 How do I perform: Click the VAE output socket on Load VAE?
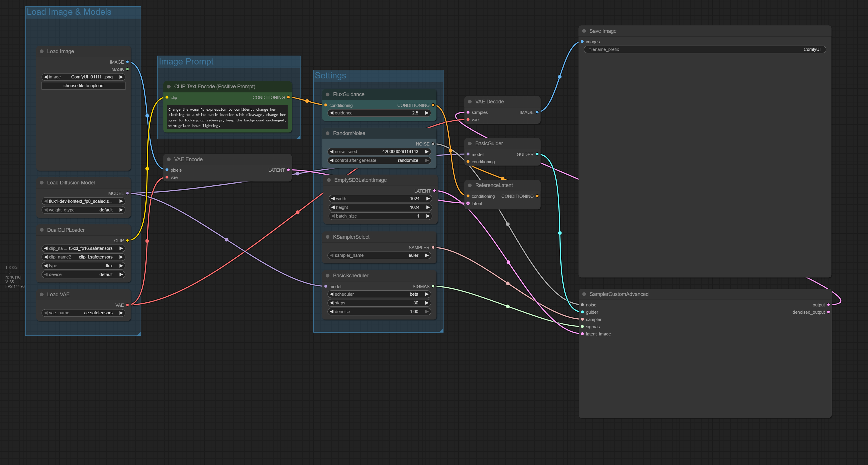pyautogui.click(x=127, y=305)
